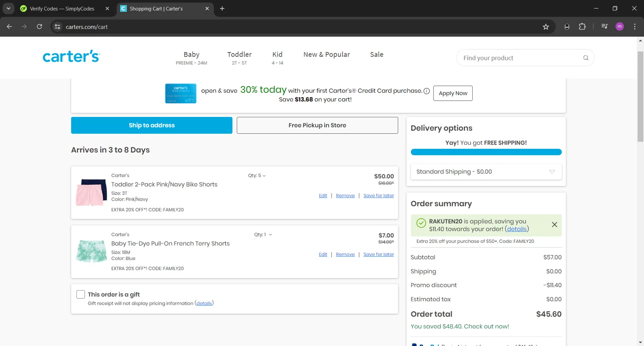The width and height of the screenshot is (644, 346).
Task: Bookmark this page with star icon
Action: pos(546,27)
